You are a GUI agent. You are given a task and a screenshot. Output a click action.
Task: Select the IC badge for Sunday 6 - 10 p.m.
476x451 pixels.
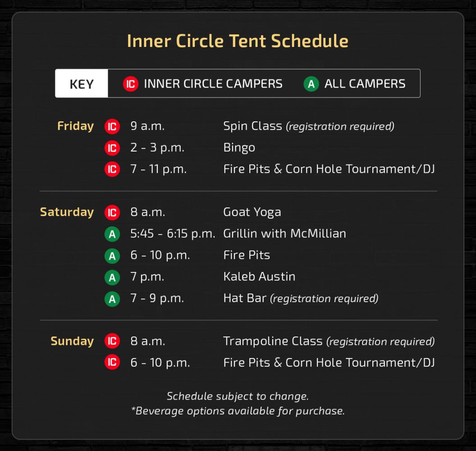click(x=112, y=362)
